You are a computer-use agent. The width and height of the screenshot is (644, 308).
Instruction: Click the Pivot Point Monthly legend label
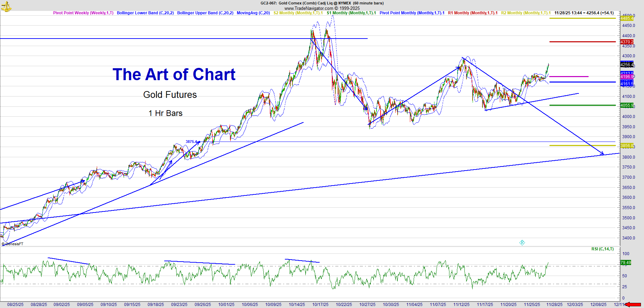pos(412,13)
